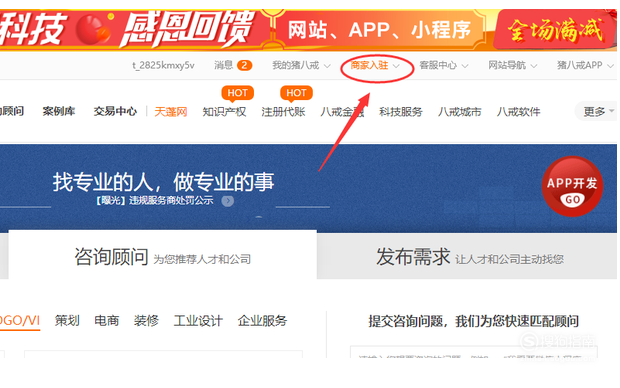Go to 知识产权 navigation item
Image resolution: width=620 pixels, height=388 pixels.
224,112
